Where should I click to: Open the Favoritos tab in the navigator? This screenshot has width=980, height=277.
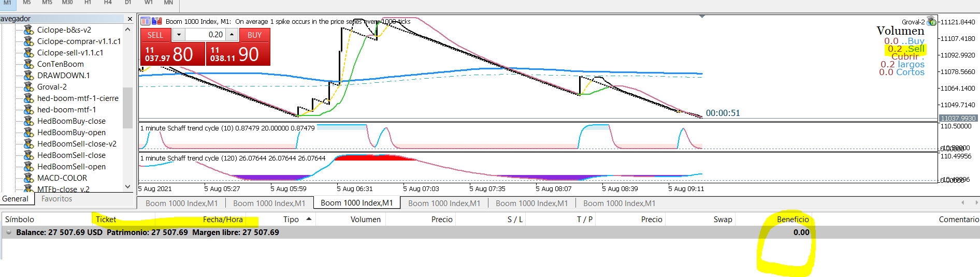[56, 199]
